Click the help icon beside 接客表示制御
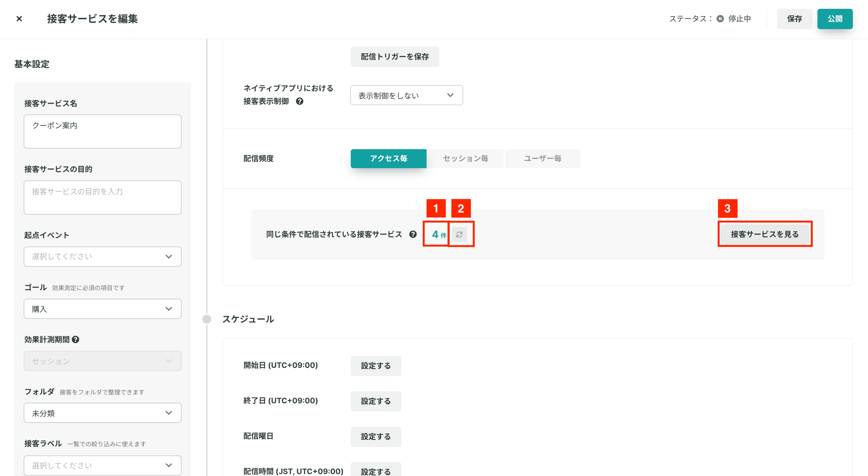 click(300, 101)
